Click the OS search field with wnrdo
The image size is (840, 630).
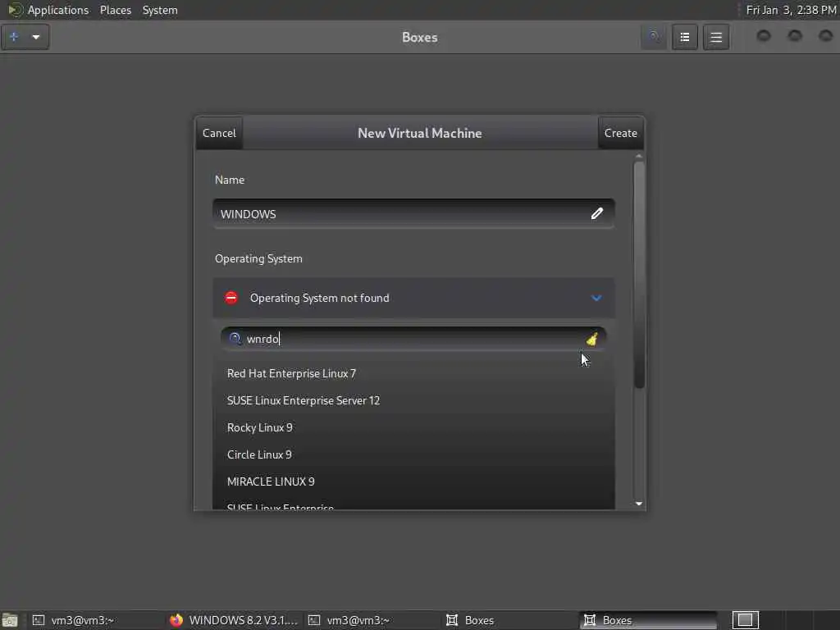tap(413, 339)
